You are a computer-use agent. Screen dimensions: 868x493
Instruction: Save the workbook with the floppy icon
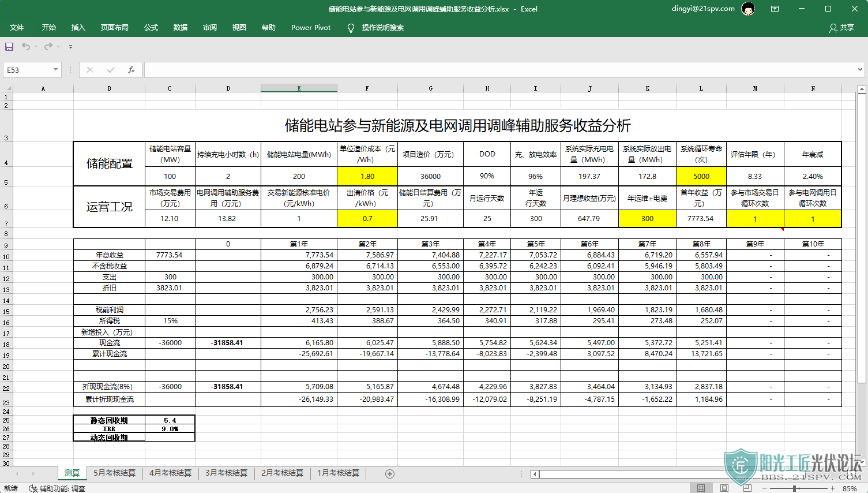9,46
